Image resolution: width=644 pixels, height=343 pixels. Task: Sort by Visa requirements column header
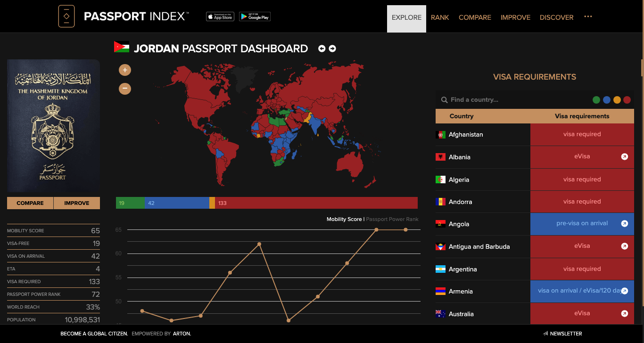pyautogui.click(x=582, y=116)
